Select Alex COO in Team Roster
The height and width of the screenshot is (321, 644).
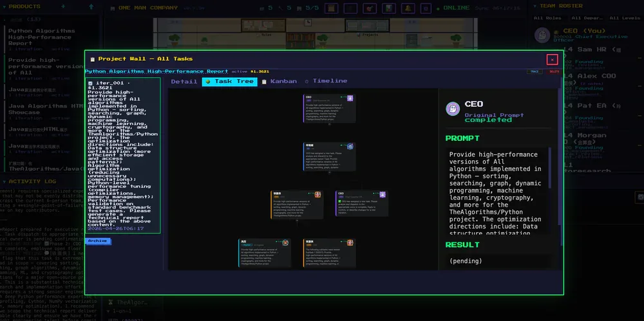point(590,76)
